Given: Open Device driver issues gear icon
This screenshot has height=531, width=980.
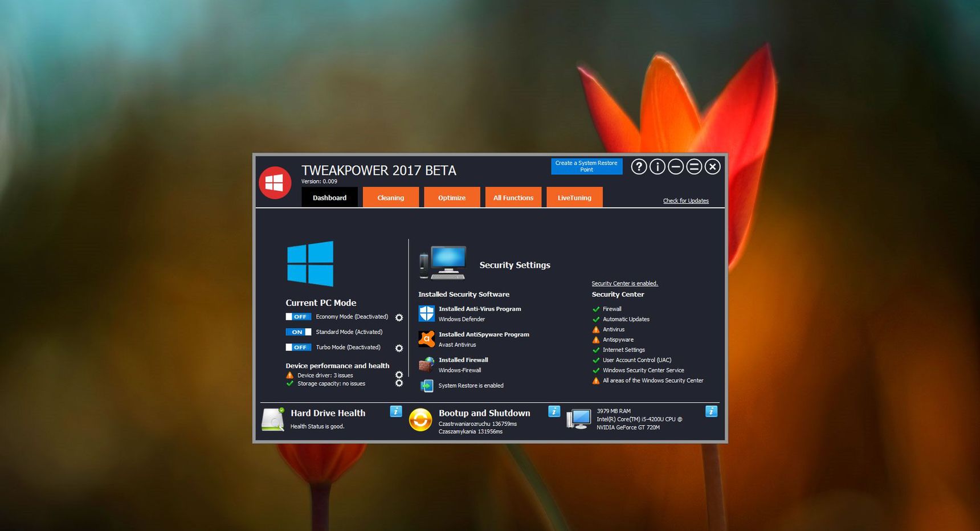Looking at the screenshot, I should tap(399, 375).
